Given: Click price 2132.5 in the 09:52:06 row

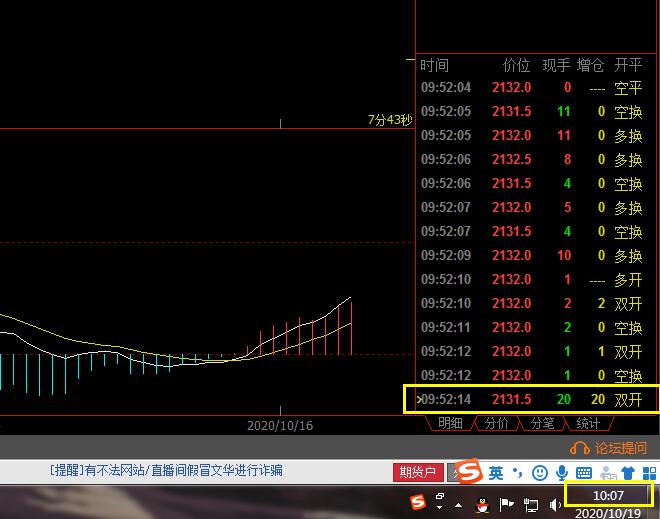Looking at the screenshot, I should pyautogui.click(x=511, y=160).
